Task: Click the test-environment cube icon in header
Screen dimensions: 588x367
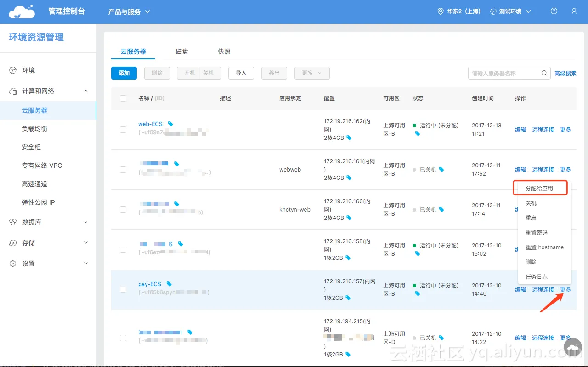Action: [493, 11]
